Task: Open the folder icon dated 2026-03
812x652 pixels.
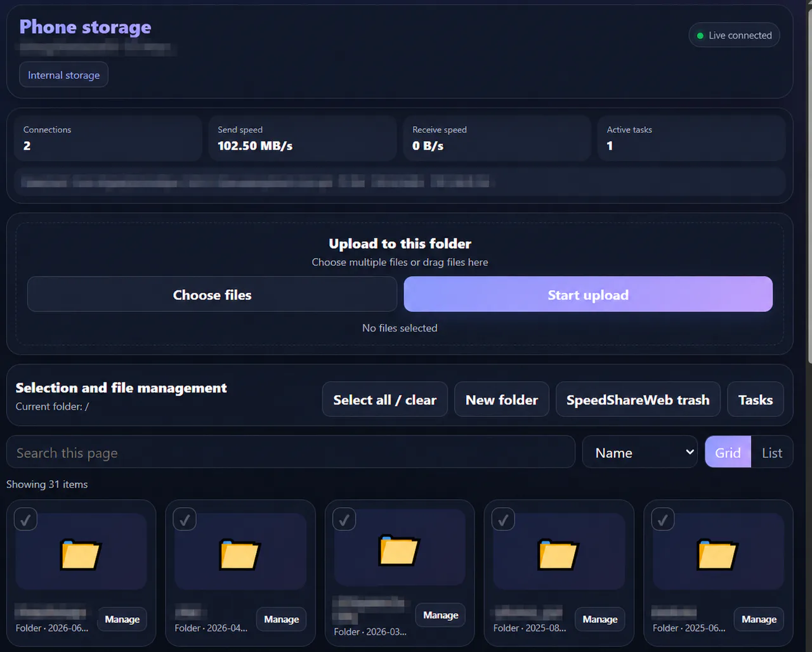Action: pos(399,550)
